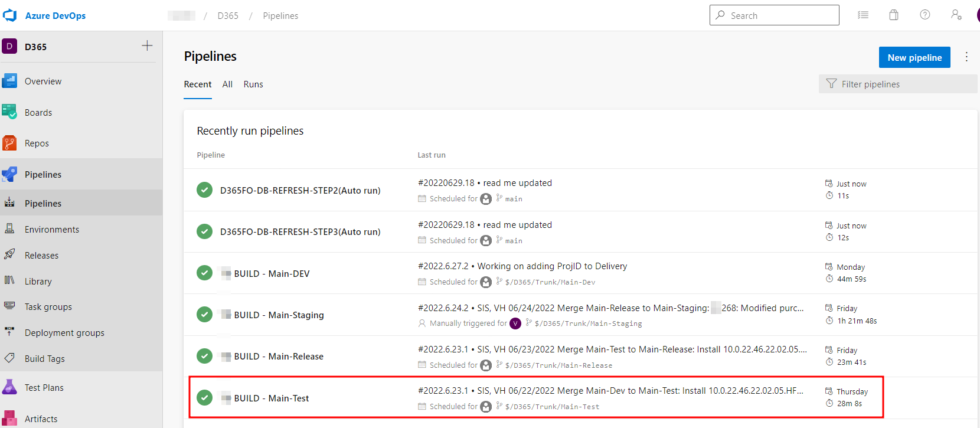Screen dimensions: 980x428
Task: Click the top Search box
Action: 774,15
